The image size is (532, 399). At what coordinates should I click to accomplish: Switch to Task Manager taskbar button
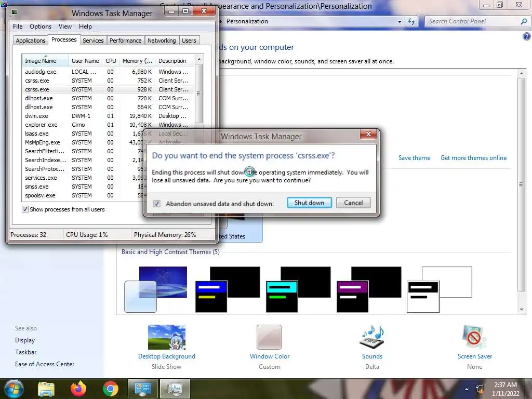[x=175, y=389]
